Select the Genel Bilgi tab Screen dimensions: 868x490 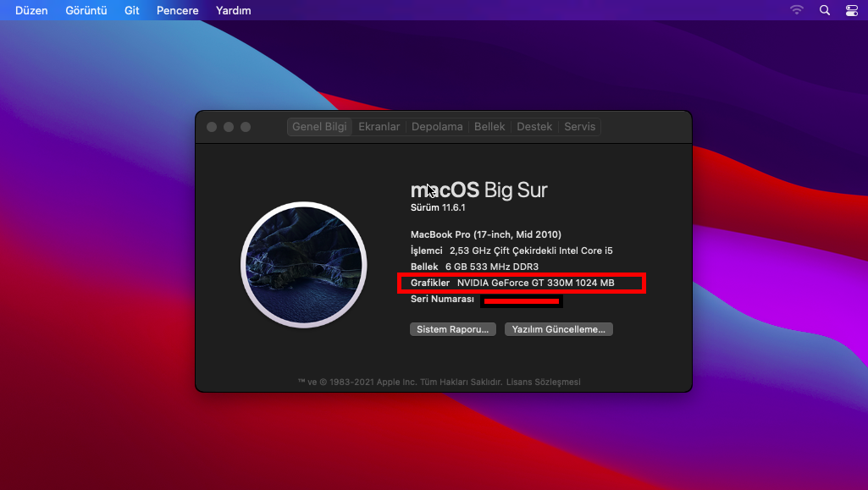tap(319, 127)
